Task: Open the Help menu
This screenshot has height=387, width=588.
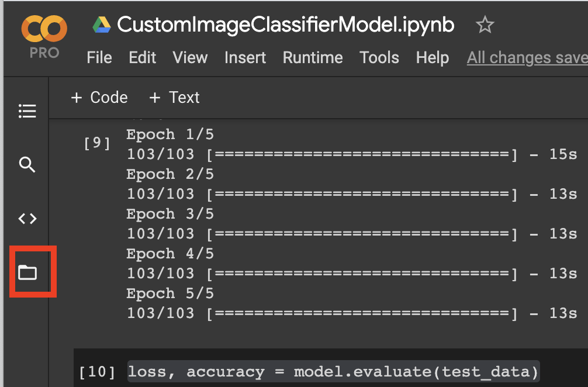Action: pos(433,58)
